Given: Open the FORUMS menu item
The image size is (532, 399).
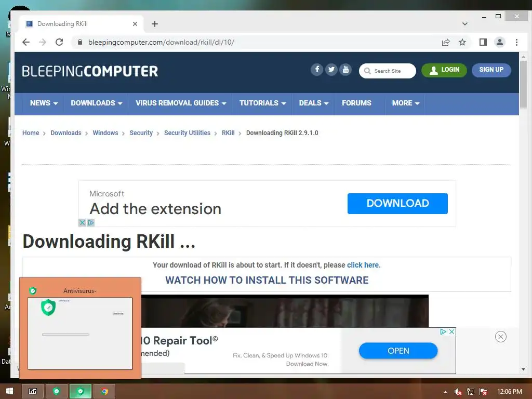Looking at the screenshot, I should tap(356, 103).
